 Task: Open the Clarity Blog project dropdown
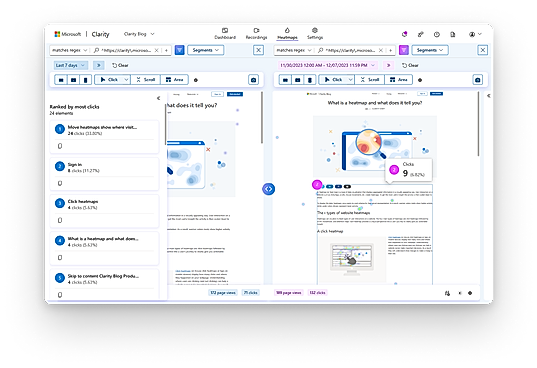[x=139, y=34]
